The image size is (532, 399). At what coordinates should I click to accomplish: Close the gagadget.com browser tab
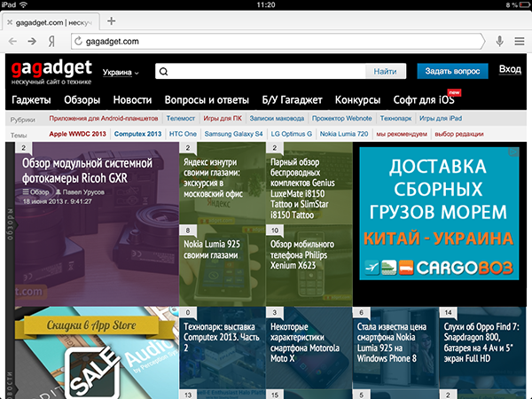pyautogui.click(x=10, y=22)
